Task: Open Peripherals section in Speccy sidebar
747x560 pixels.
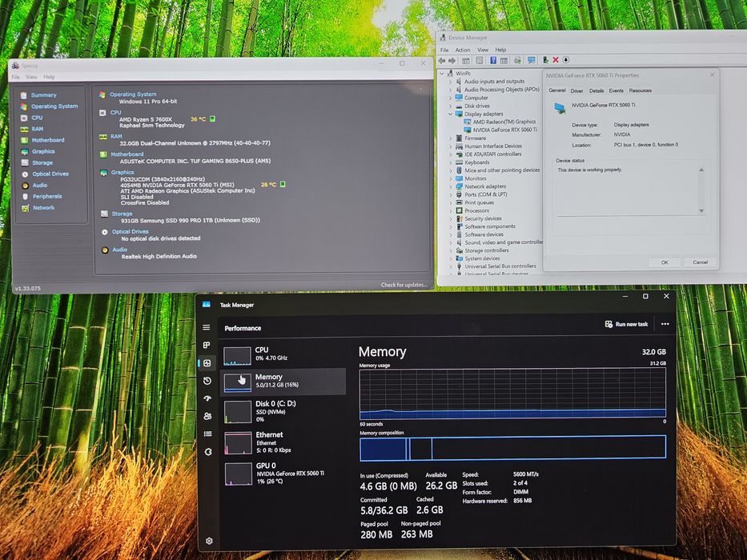Action: click(47, 196)
